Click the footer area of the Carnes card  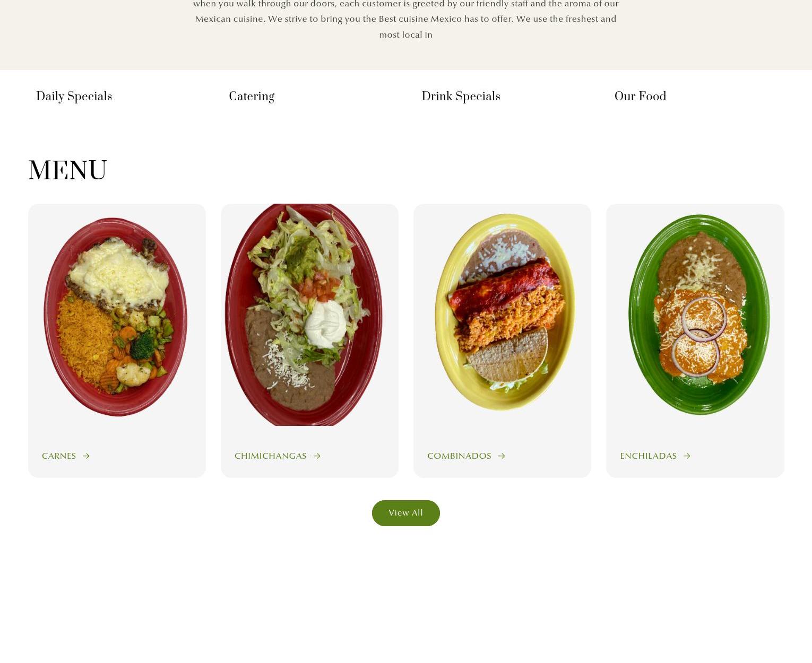tap(117, 456)
